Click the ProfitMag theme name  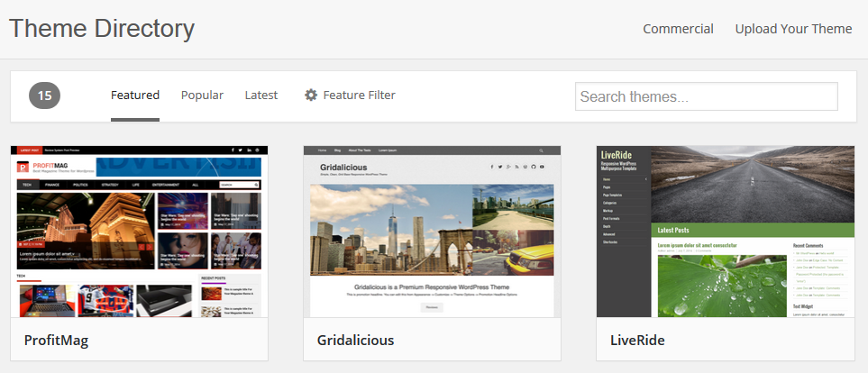(56, 340)
